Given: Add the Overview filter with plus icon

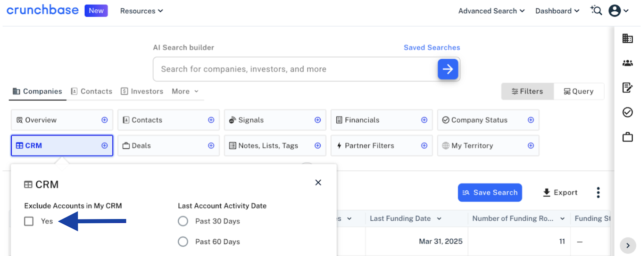Looking at the screenshot, I should [x=105, y=120].
